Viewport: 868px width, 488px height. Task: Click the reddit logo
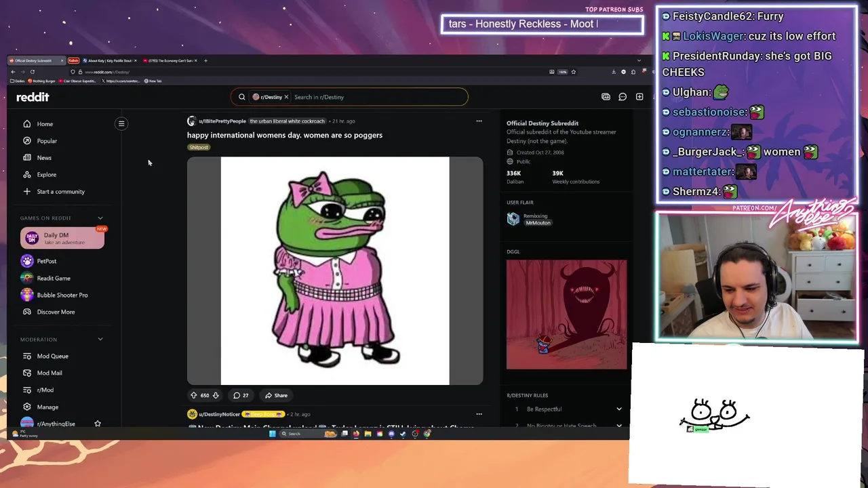pos(33,97)
